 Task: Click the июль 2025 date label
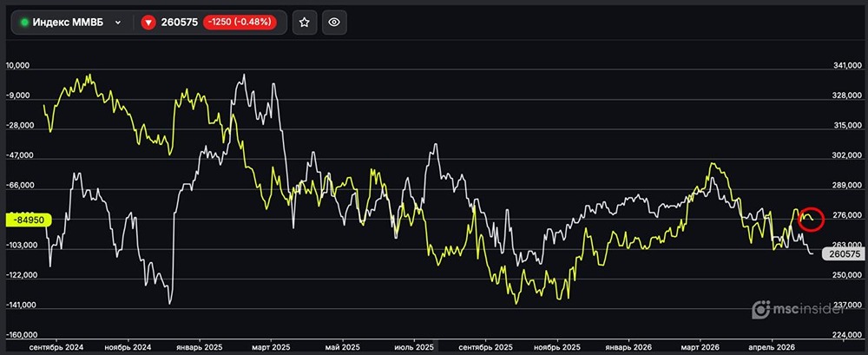413,346
